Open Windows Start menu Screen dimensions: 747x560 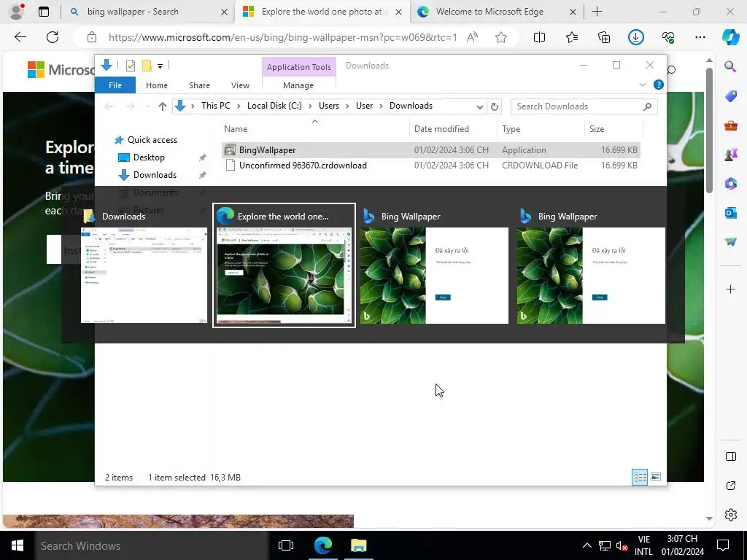coord(18,545)
